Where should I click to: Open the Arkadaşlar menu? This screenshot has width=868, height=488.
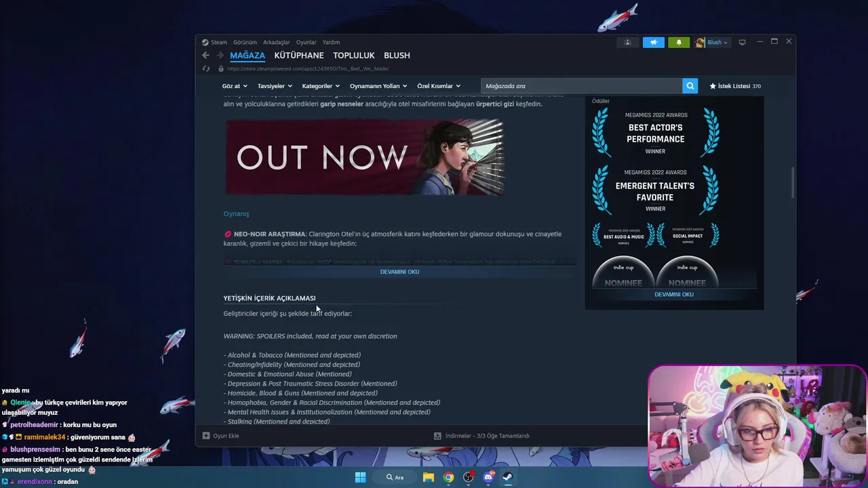(x=276, y=42)
